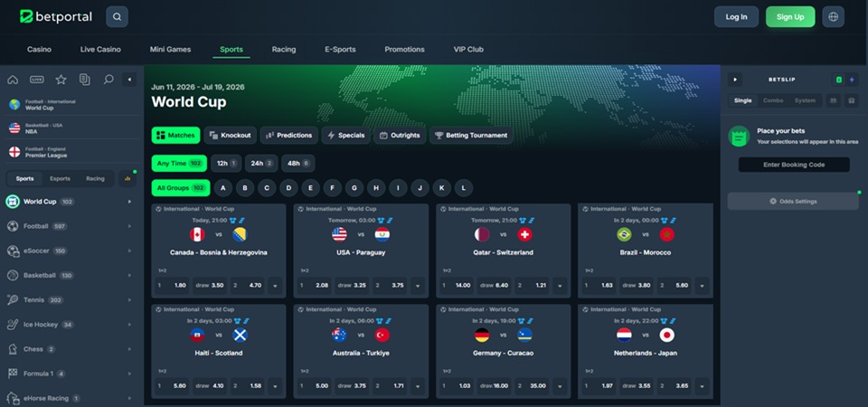Expand more markets for Canada - Bosnia & Herzegovina
Screen dimensions: 868x407
click(275, 286)
